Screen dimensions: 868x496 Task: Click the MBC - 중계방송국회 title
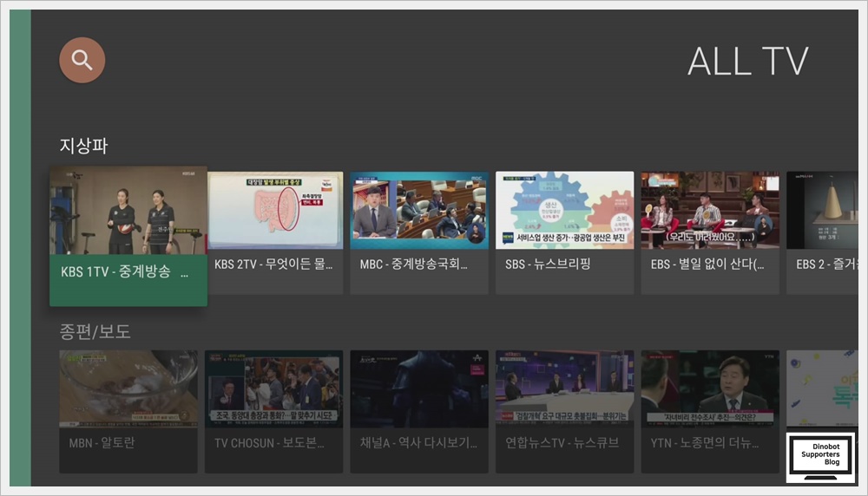click(413, 264)
